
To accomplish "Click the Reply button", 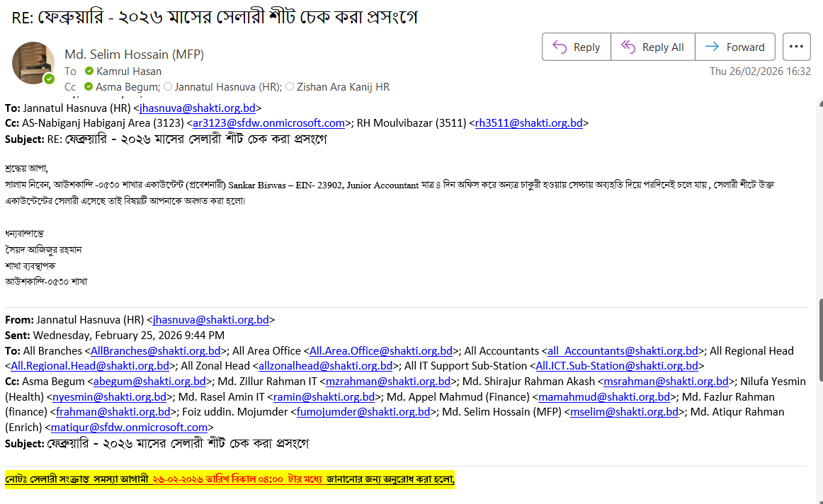I will coord(576,47).
